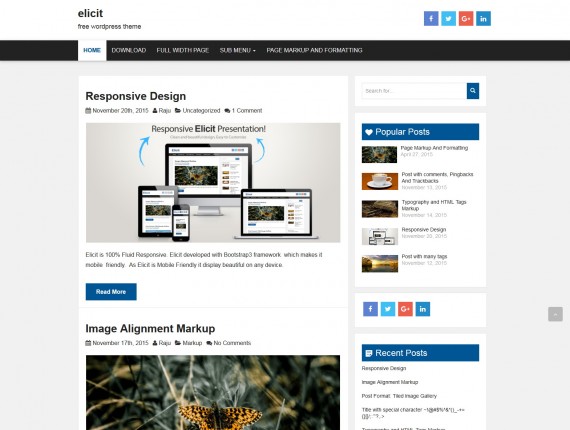Click the blue search magnifier button
Viewport: 570px width, 430px height.
point(473,91)
